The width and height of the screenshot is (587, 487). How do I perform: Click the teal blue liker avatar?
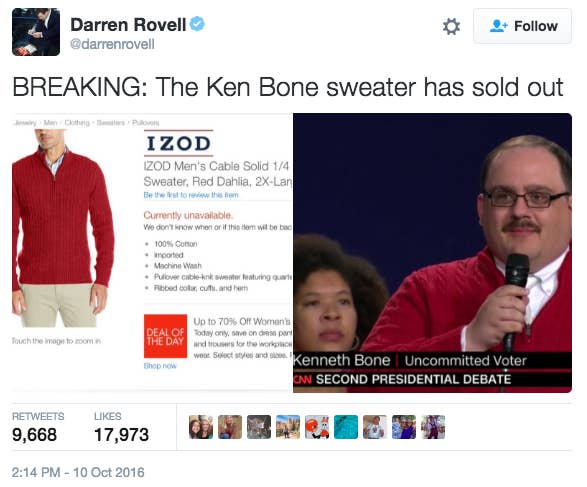pos(346,427)
